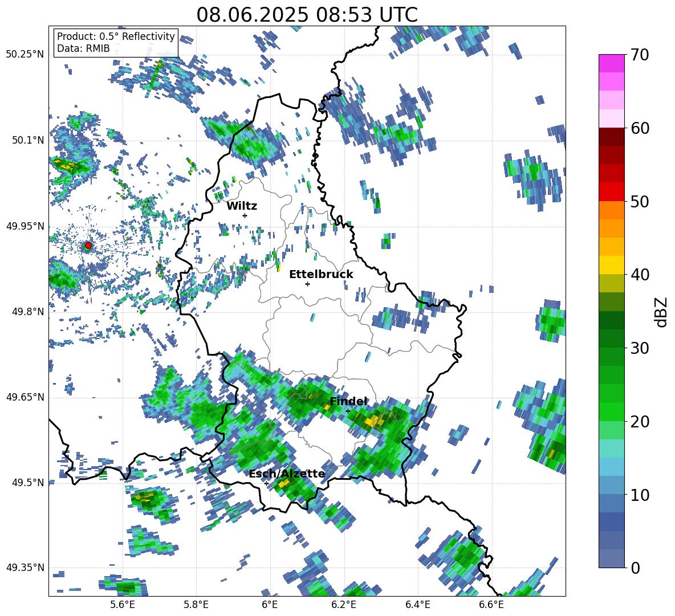Click the Findel city label

click(348, 401)
